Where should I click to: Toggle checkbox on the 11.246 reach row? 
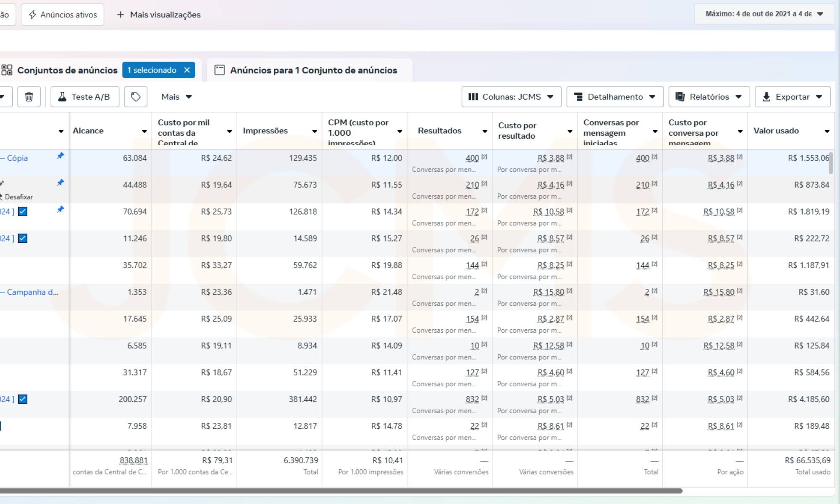(23, 239)
